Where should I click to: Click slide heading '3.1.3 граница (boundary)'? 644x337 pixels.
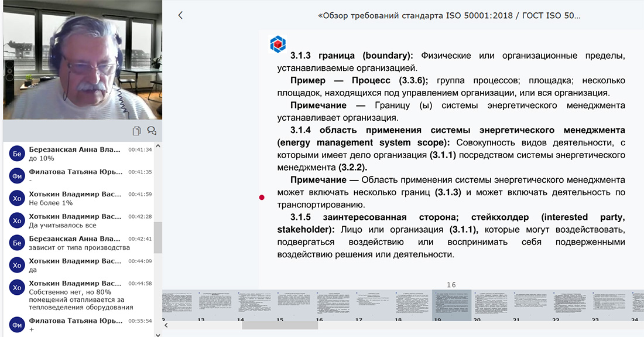352,56
